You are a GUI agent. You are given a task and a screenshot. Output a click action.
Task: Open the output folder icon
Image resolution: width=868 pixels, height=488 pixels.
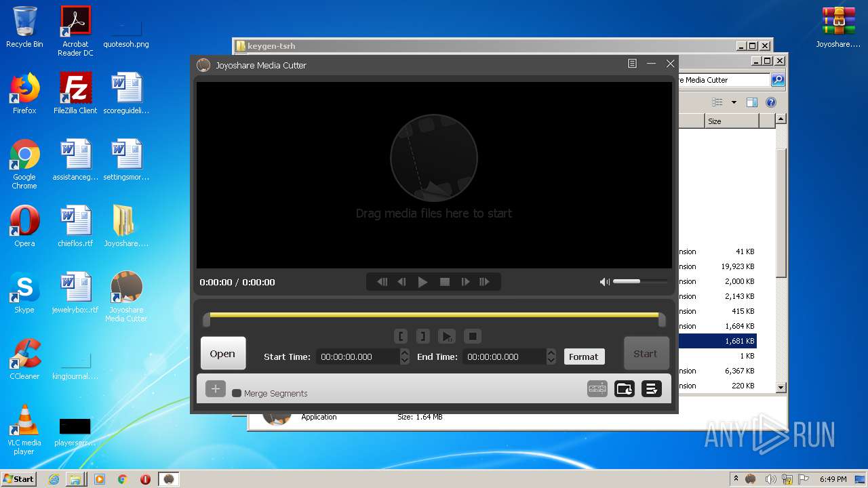tap(625, 388)
